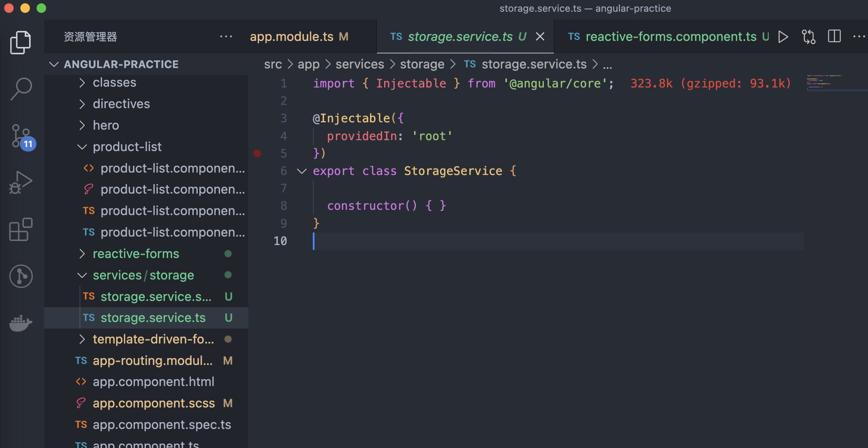
Task: Open Run and Debug view
Action: (20, 182)
